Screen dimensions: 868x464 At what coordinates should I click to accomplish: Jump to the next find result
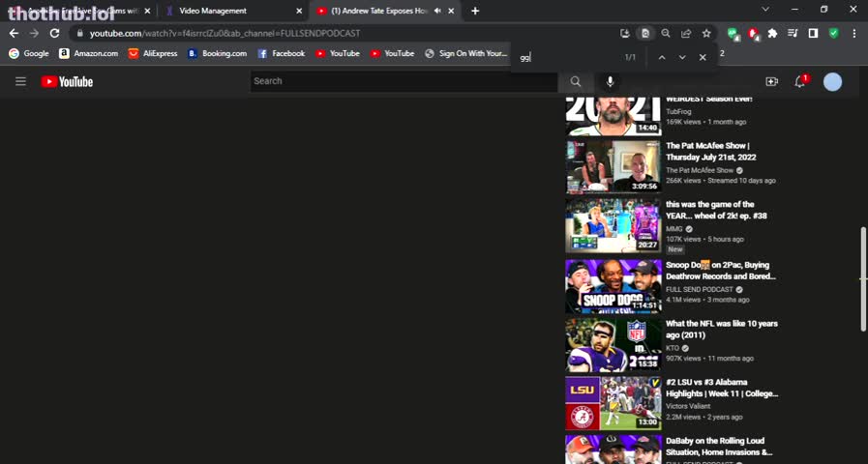682,57
